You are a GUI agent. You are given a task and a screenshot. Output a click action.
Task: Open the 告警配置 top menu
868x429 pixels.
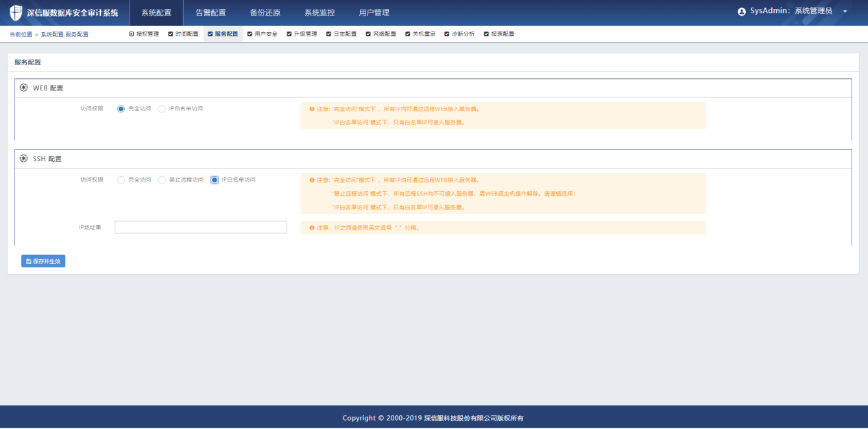210,12
